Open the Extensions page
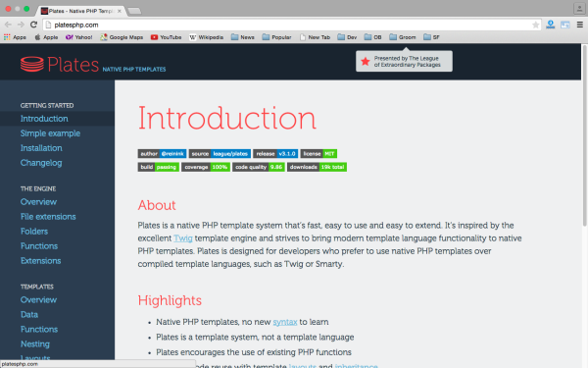Image resolution: width=588 pixels, height=368 pixels. tap(40, 261)
